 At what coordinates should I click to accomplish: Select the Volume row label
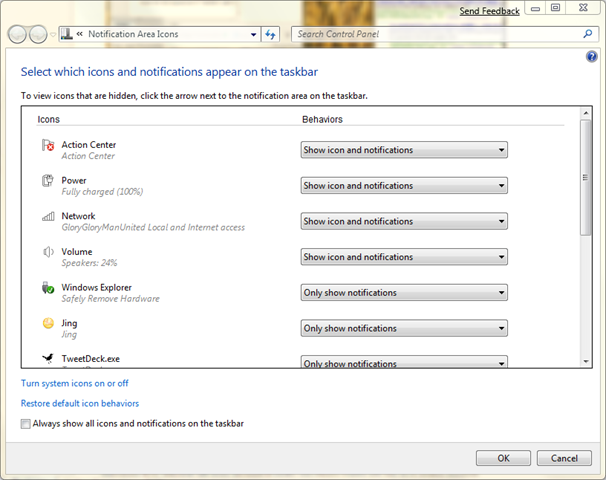(77, 252)
